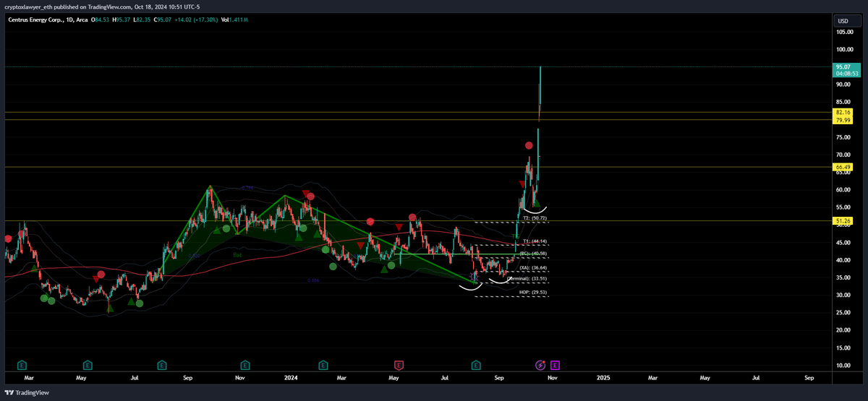This screenshot has width=868, height=401.
Task: Click the countdown timer 04:08:53
Action: [847, 73]
